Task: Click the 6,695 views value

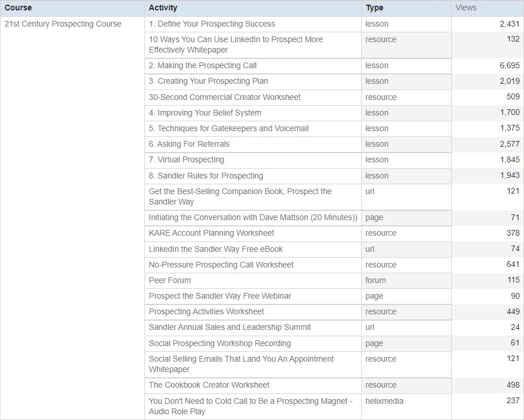Action: click(x=510, y=65)
